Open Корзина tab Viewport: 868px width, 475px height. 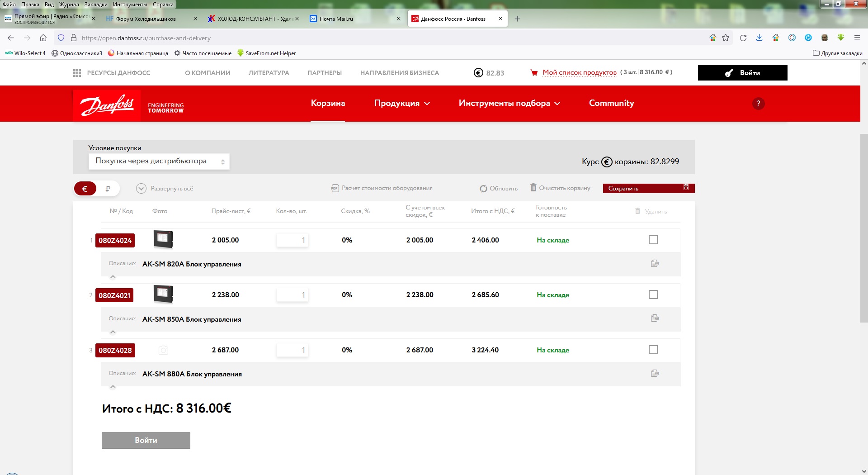[x=328, y=103]
